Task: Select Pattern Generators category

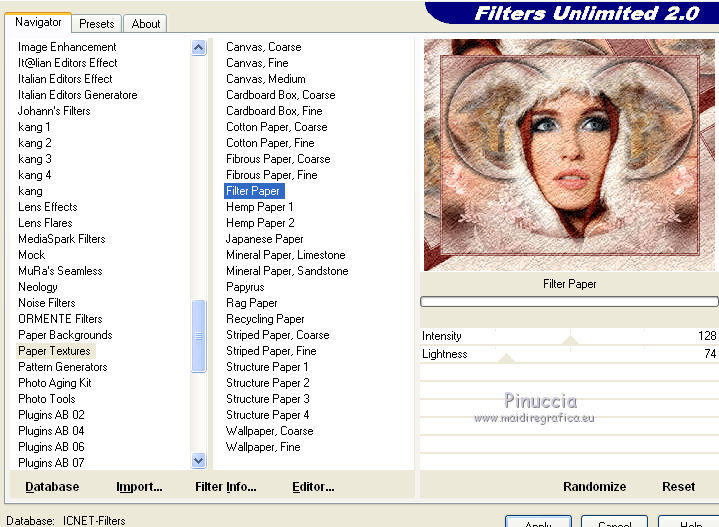Action: [x=62, y=367]
